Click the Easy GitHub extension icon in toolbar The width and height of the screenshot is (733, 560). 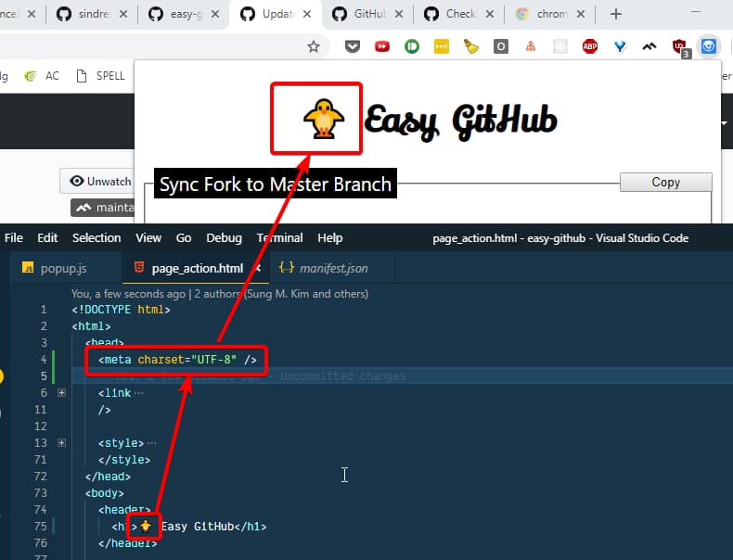pyautogui.click(x=709, y=46)
